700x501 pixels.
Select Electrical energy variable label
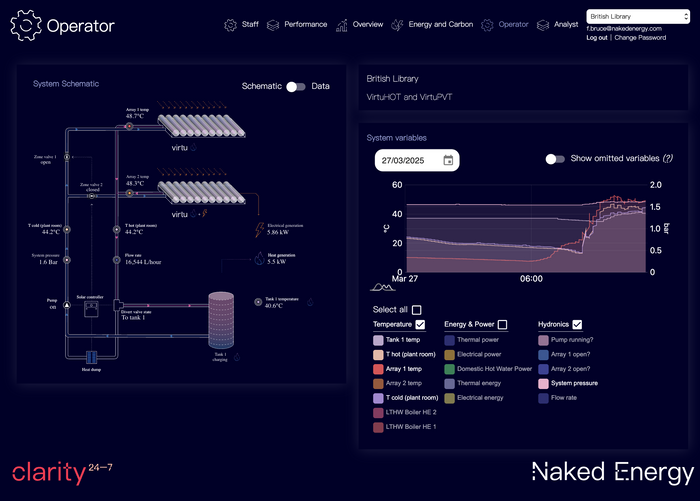[480, 398]
